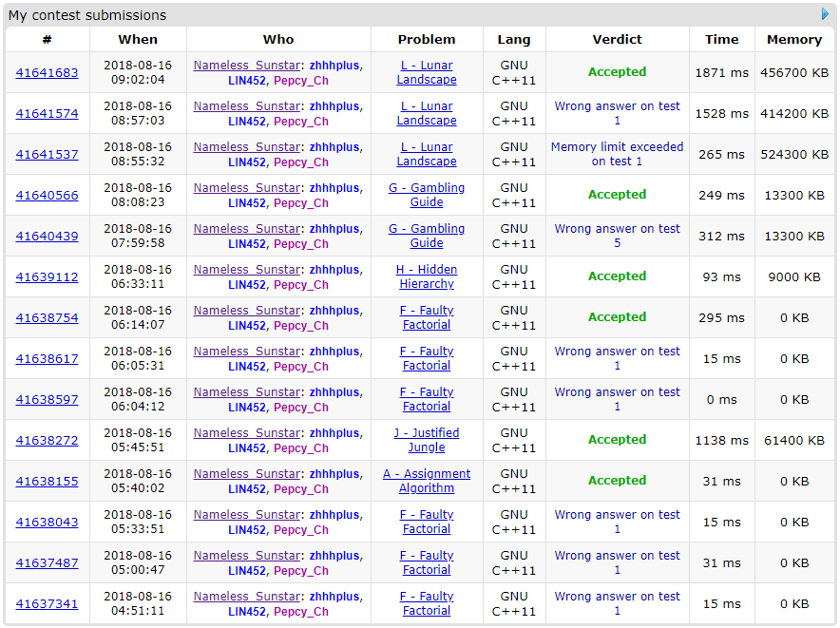
Task: Open zhhhplus profile in row 41639112
Action: [334, 270]
